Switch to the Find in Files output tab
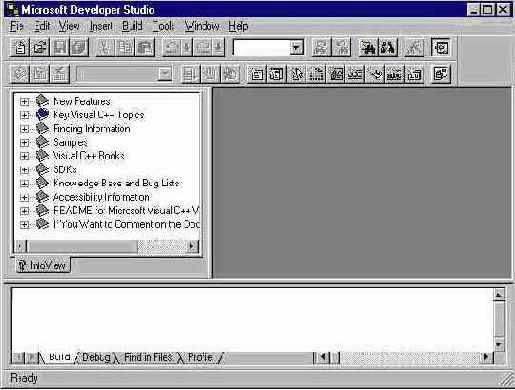The image size is (515, 390). coord(148,357)
